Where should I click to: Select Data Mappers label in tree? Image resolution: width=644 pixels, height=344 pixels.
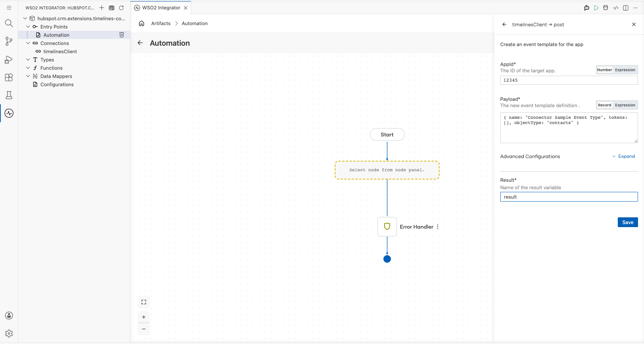click(x=56, y=76)
